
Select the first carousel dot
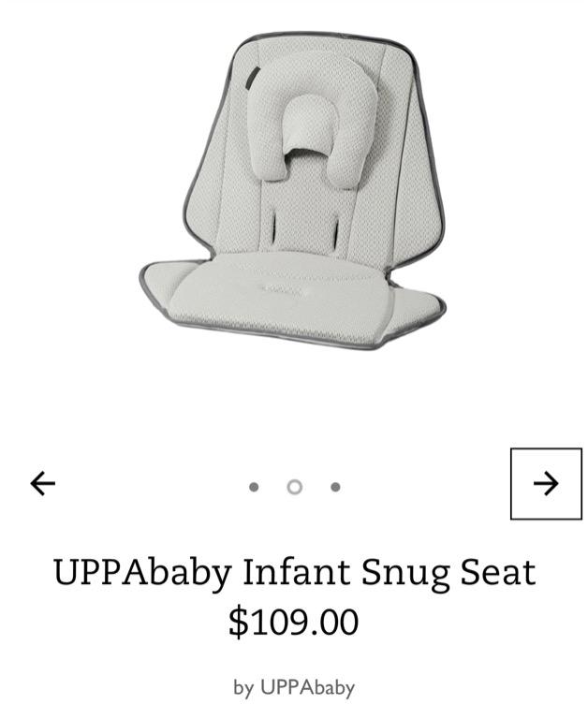[x=254, y=487]
